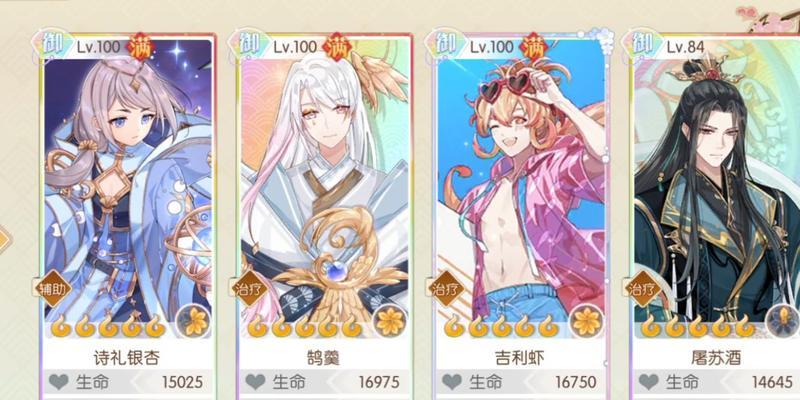Tap the 满 max-level stamp on 鹄羹
This screenshot has width=800, height=400.
pos(338,47)
